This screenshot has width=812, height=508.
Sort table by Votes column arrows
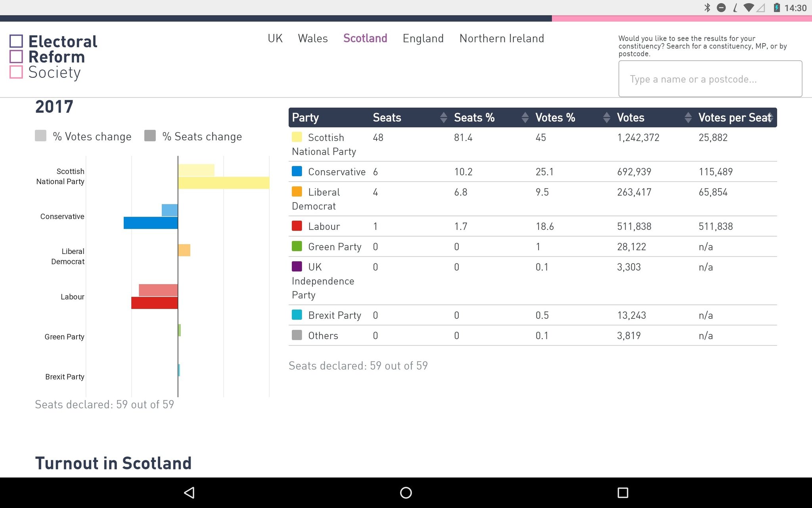coord(688,117)
